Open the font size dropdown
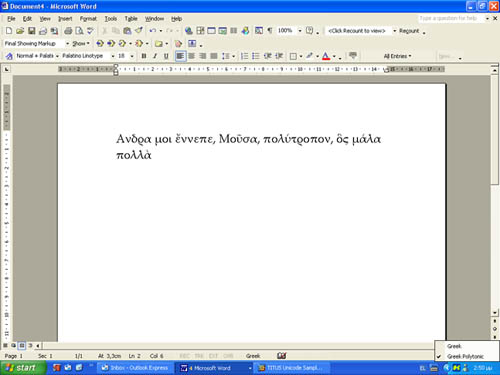500x375 pixels. (132, 56)
